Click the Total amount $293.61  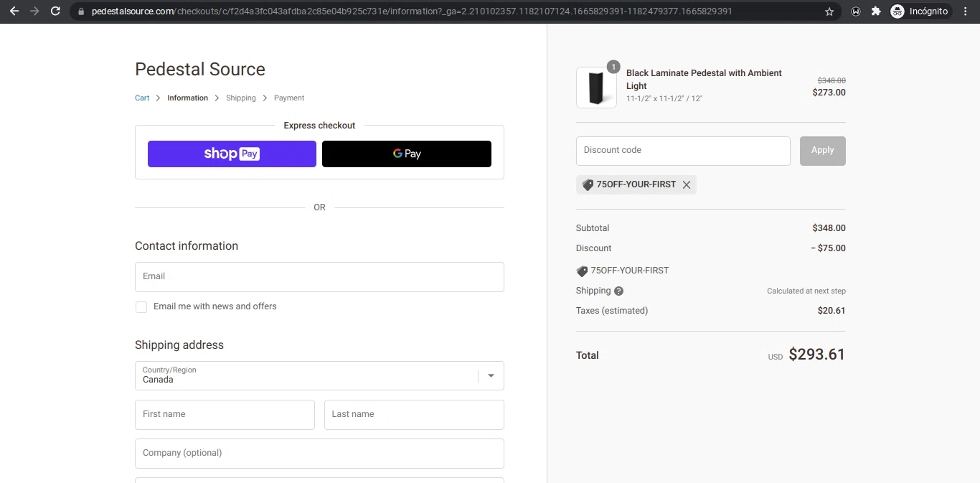[817, 355]
